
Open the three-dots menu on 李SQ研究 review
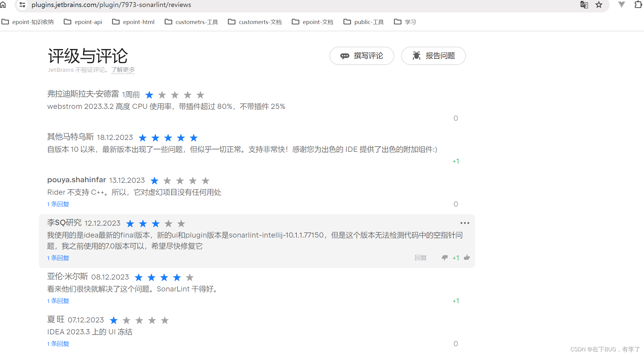[465, 223]
